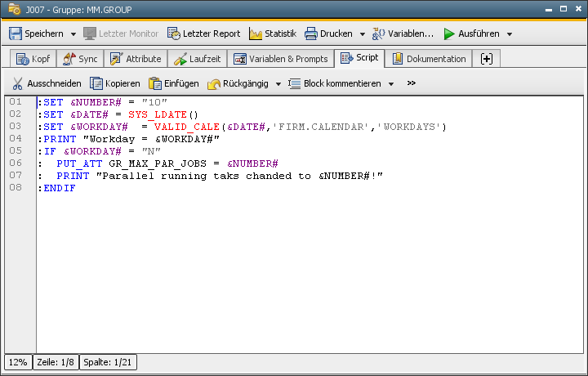This screenshot has height=376, width=588.
Task: Click the Kopieren icon
Action: [x=96, y=83]
